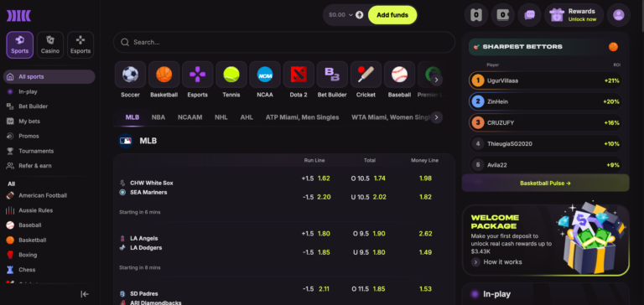Switch to the Casino section
644x305 pixels.
pos(50,44)
